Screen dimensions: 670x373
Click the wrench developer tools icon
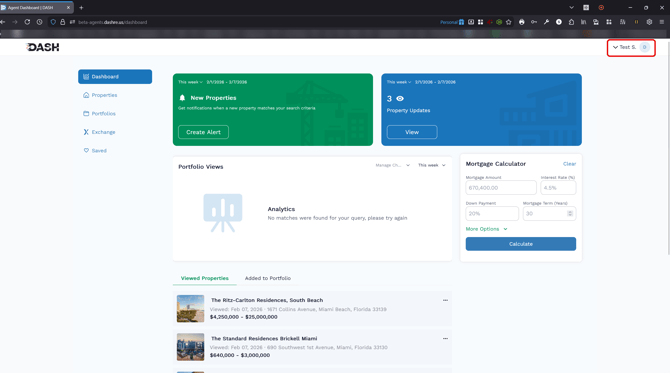pyautogui.click(x=546, y=22)
